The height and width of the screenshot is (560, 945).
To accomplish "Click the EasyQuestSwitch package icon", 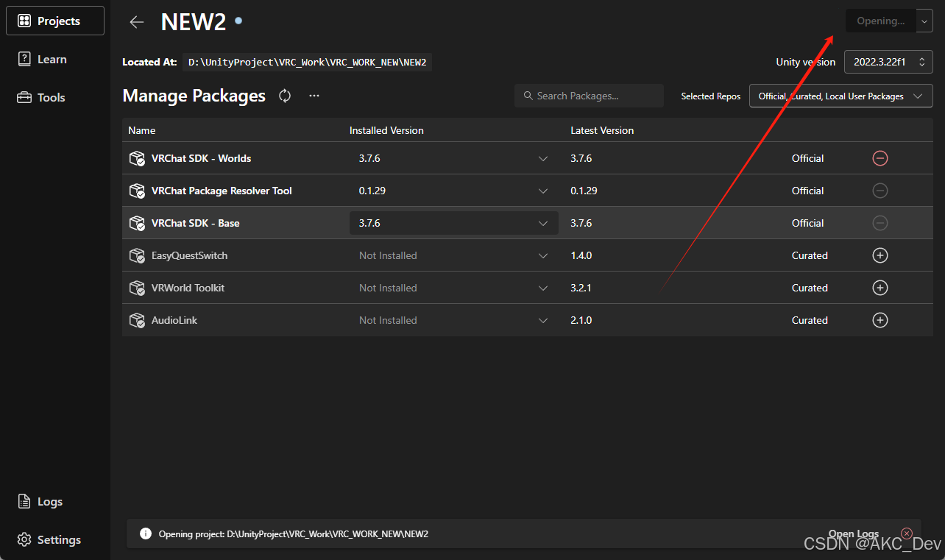I will pyautogui.click(x=137, y=255).
